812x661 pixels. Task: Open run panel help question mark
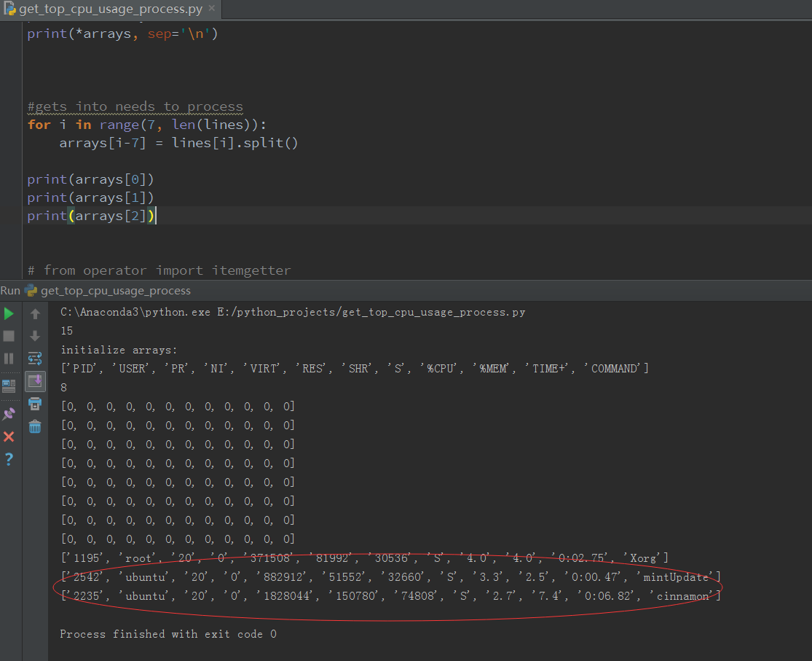pyautogui.click(x=9, y=459)
